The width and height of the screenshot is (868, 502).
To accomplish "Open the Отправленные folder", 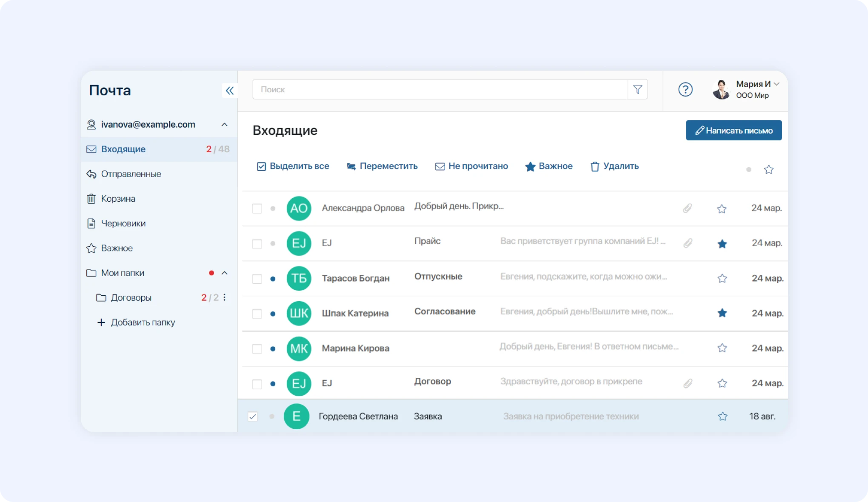I will point(131,174).
